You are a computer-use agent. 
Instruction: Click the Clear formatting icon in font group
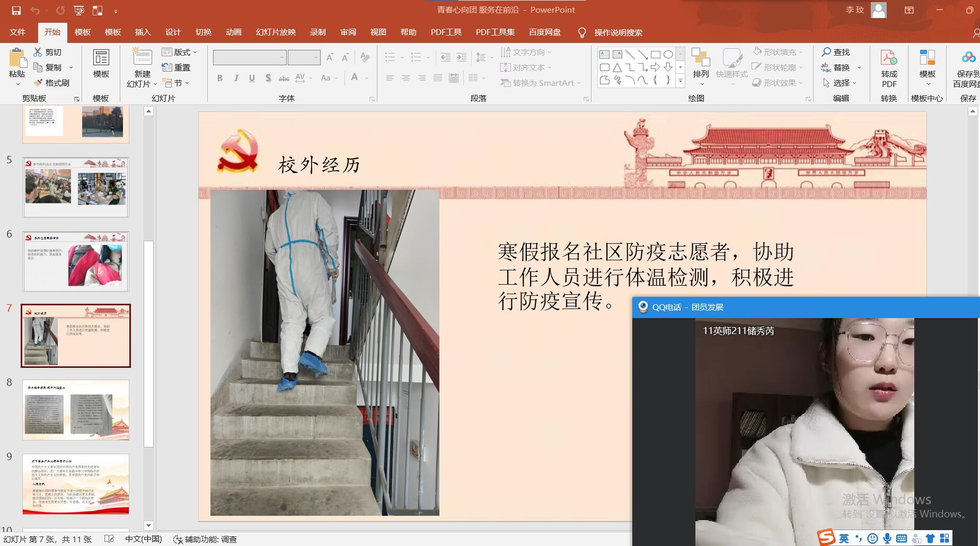(x=365, y=57)
